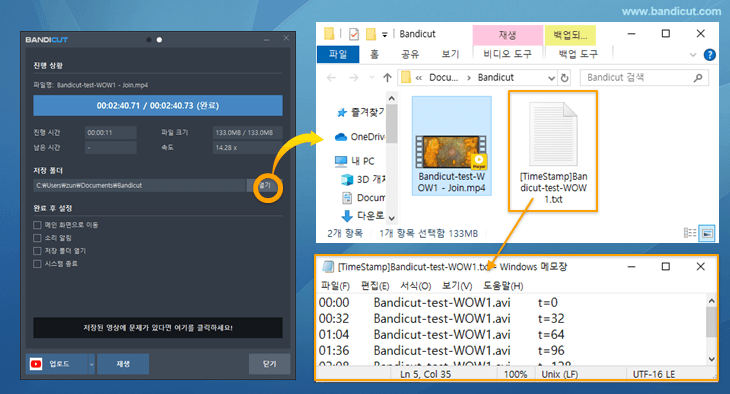Viewport: 730px width, 394px height.
Task: Click the search magnifier icon
Action: (x=697, y=78)
